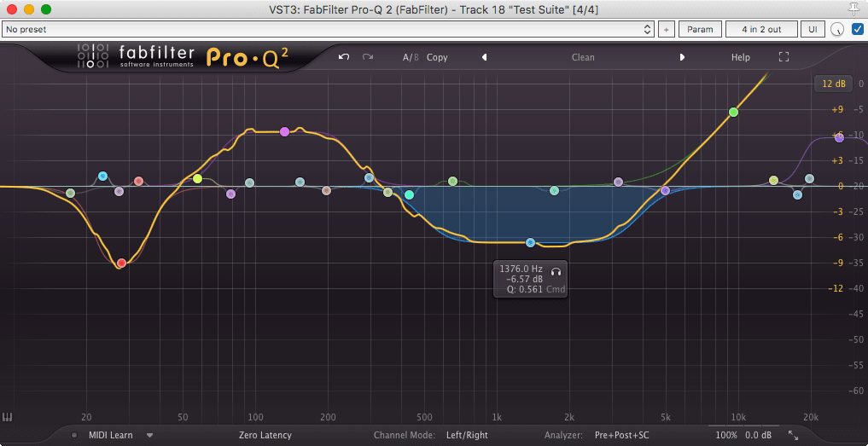Click the Copy button next to A/B
Viewport: 868px width, 446px height.
[x=437, y=57]
